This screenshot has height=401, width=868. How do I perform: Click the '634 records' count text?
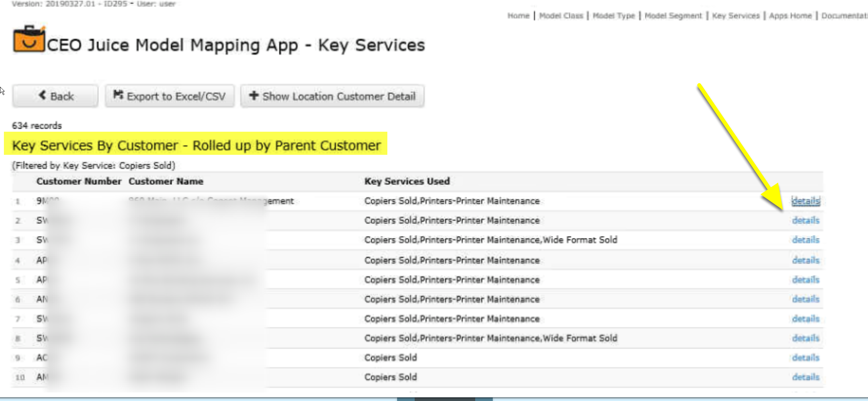coord(37,125)
